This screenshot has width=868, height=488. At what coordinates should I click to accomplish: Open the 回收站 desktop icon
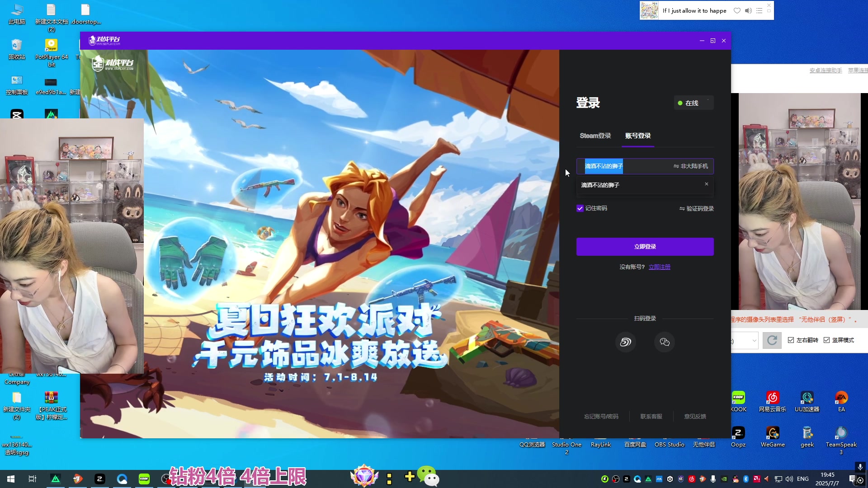(x=17, y=49)
